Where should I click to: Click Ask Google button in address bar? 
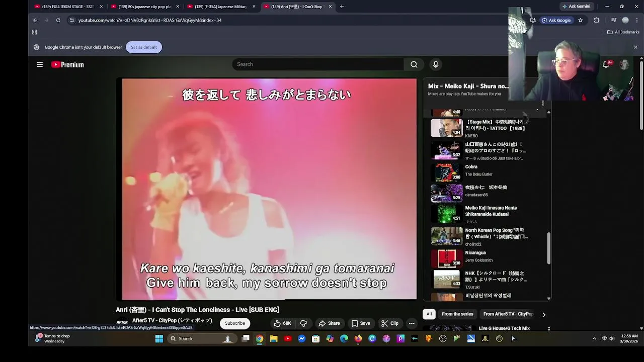[x=556, y=20]
